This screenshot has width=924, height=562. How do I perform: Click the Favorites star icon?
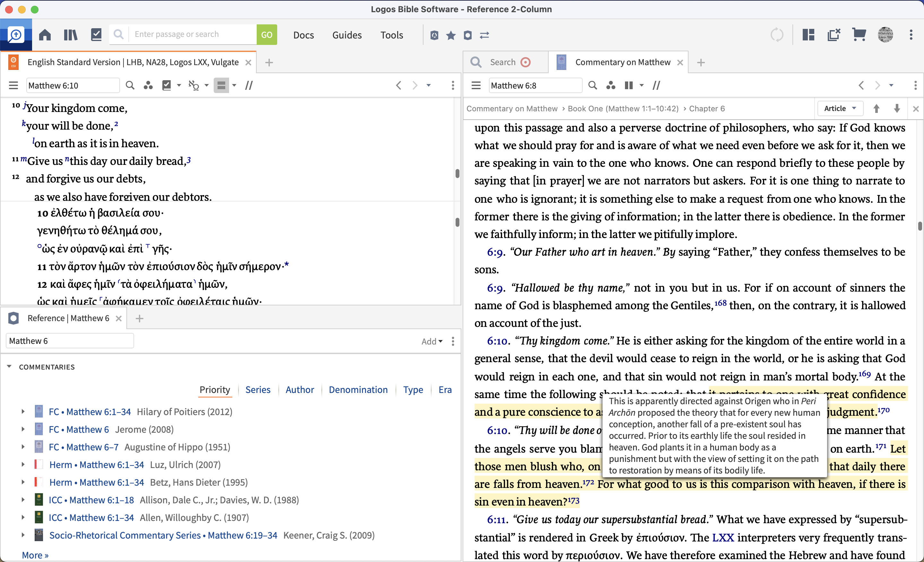pos(451,35)
